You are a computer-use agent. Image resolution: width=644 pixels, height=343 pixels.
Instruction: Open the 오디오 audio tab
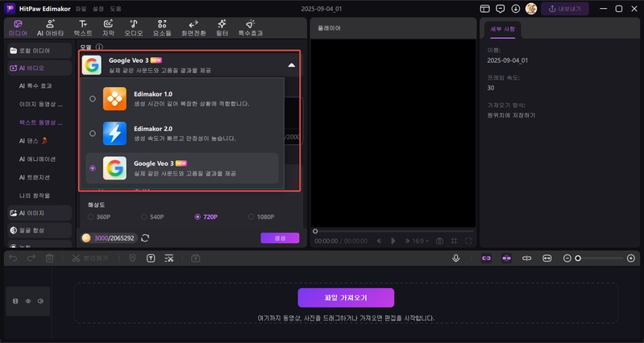point(134,28)
